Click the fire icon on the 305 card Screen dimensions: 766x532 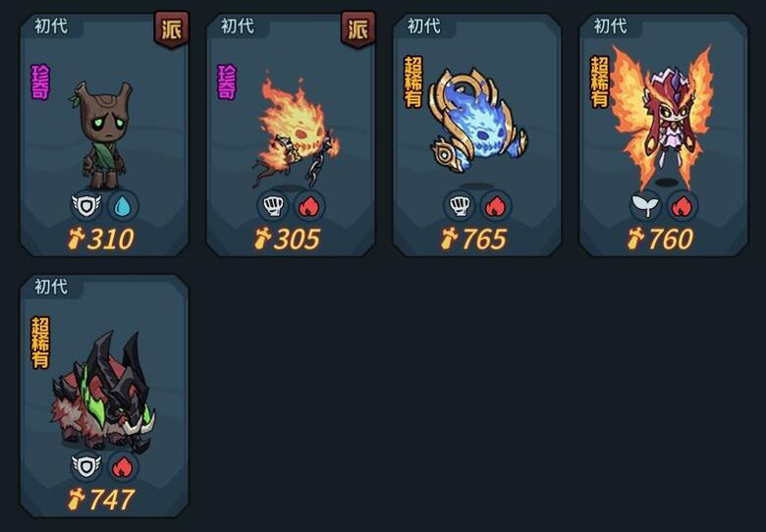point(309,205)
